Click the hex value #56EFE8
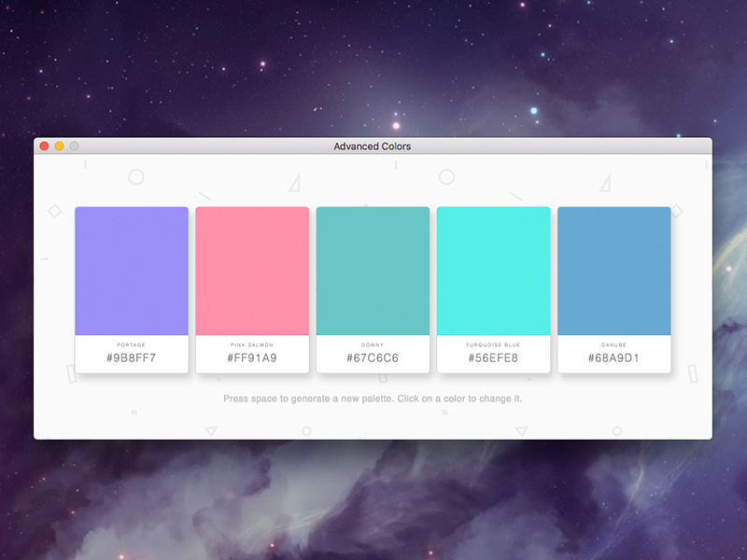Viewport: 747px width, 560px height. click(493, 357)
